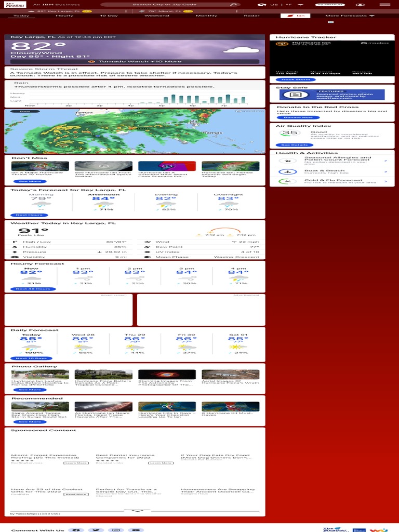Open options menu for Miami location
This screenshot has height=532, width=399.
(x=236, y=11)
